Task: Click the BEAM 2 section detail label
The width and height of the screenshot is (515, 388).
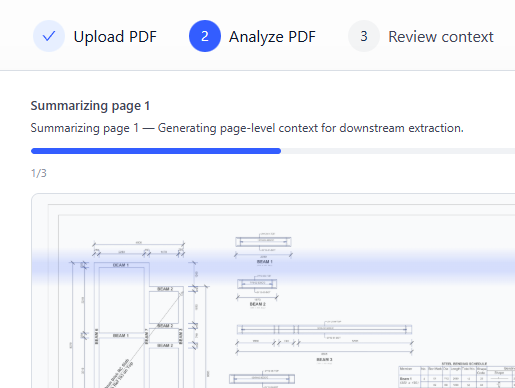Action: (258, 304)
